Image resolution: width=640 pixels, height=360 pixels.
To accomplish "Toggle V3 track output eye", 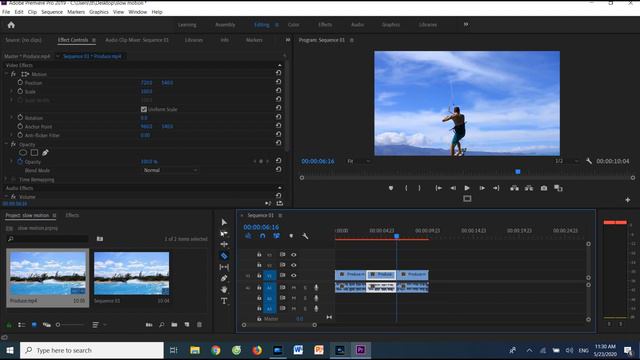I will [293, 255].
